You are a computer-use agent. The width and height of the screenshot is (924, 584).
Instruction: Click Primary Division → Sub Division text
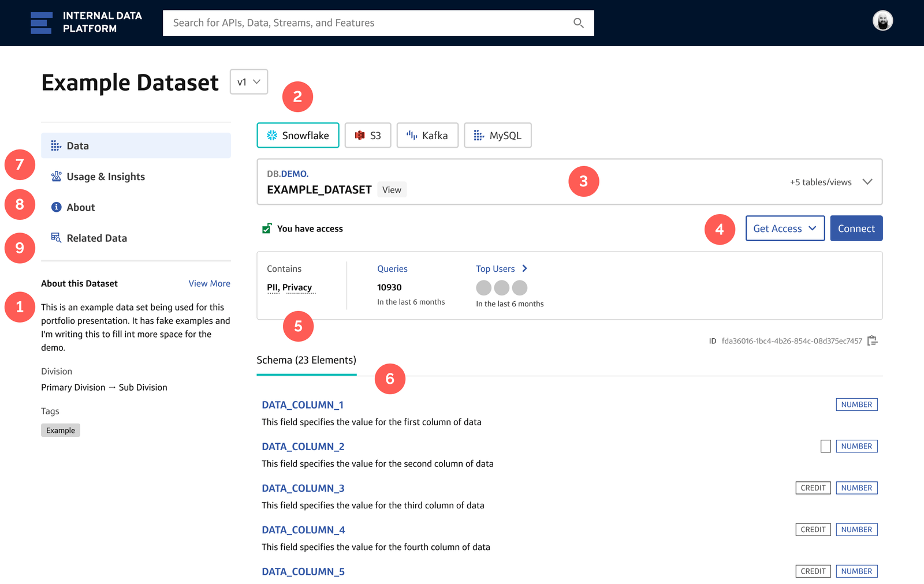(104, 387)
